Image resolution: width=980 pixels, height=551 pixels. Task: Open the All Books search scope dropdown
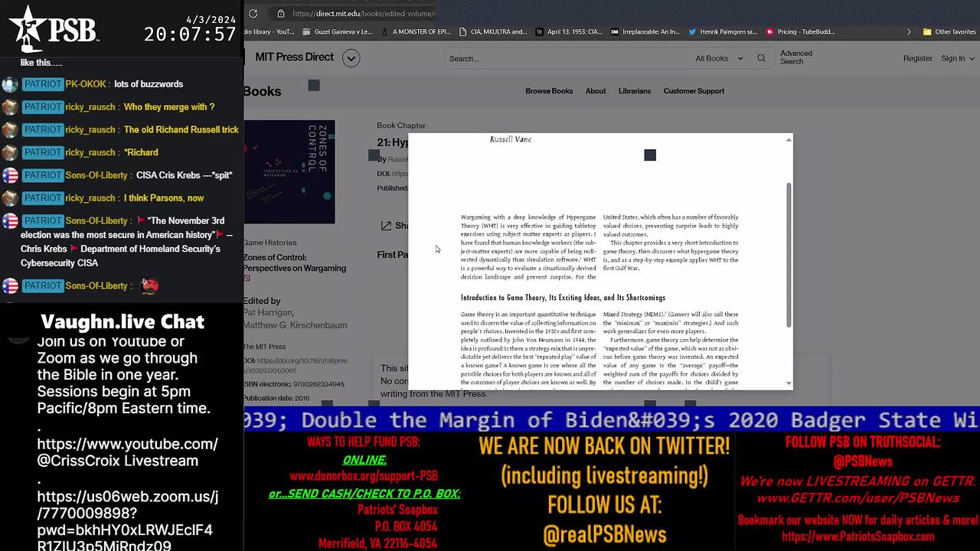pos(719,58)
